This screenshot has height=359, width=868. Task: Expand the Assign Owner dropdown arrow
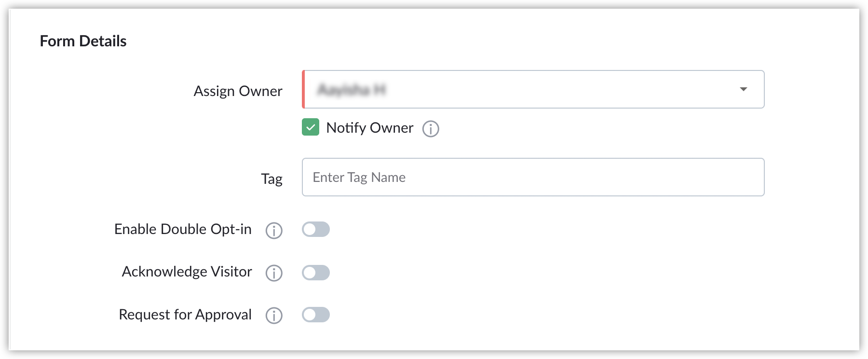click(x=744, y=89)
